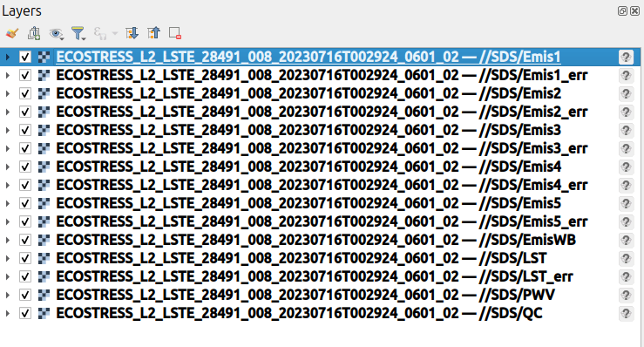Expand the SDS/Emis4 layer tree node
This screenshot has width=644, height=347.
pyautogui.click(x=7, y=167)
